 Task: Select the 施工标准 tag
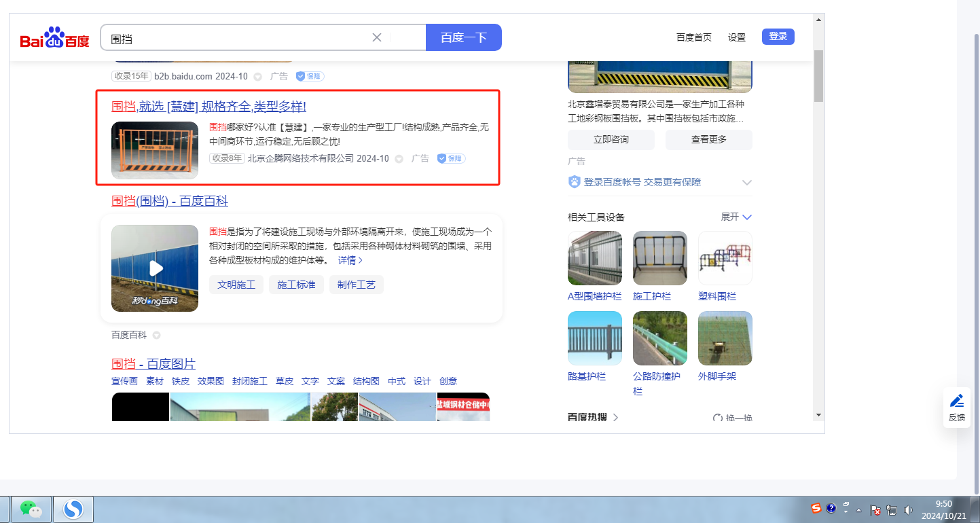pos(296,285)
